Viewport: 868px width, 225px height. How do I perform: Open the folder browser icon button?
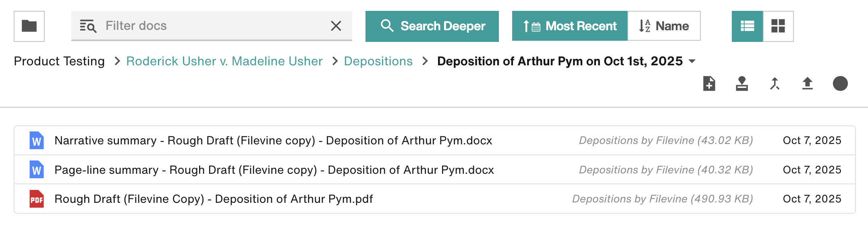(x=29, y=26)
